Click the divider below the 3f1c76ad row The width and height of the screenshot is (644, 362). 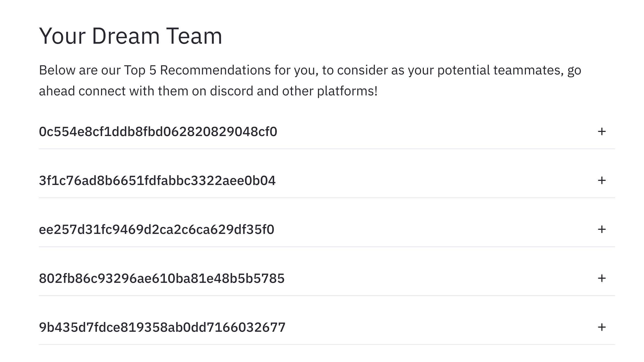point(327,198)
